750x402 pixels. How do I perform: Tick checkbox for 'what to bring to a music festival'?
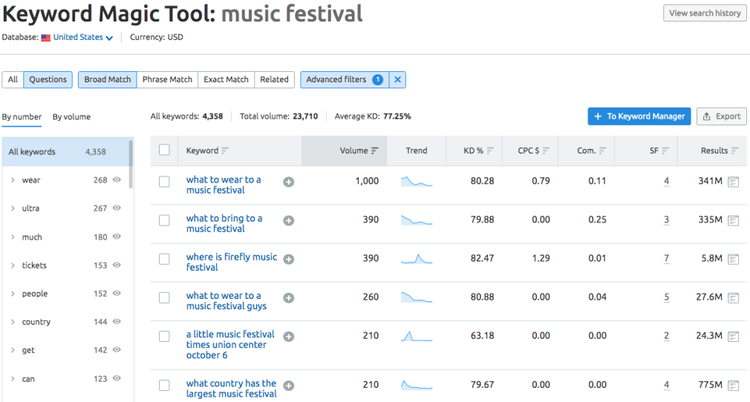164,220
